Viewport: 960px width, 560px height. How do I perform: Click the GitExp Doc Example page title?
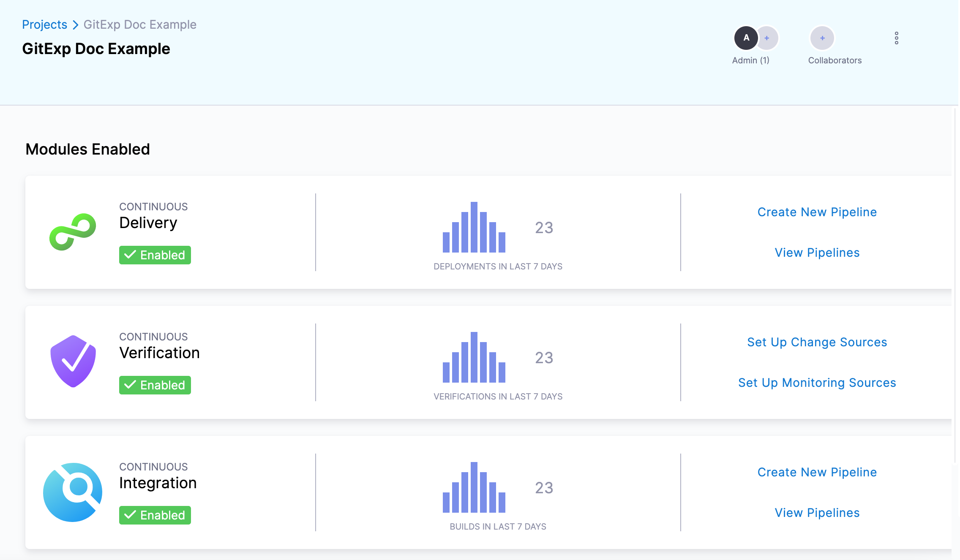pyautogui.click(x=96, y=49)
